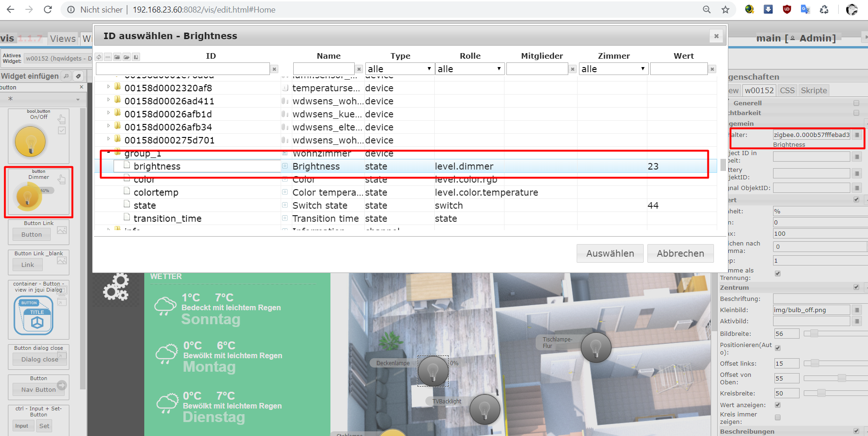Click the Kreisbreite slider

(x=821, y=393)
